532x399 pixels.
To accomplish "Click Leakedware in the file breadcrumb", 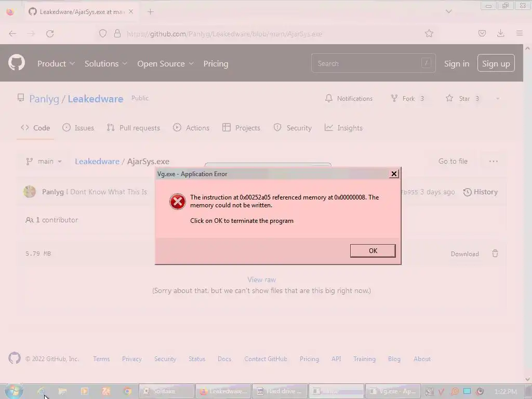I will pyautogui.click(x=97, y=162).
